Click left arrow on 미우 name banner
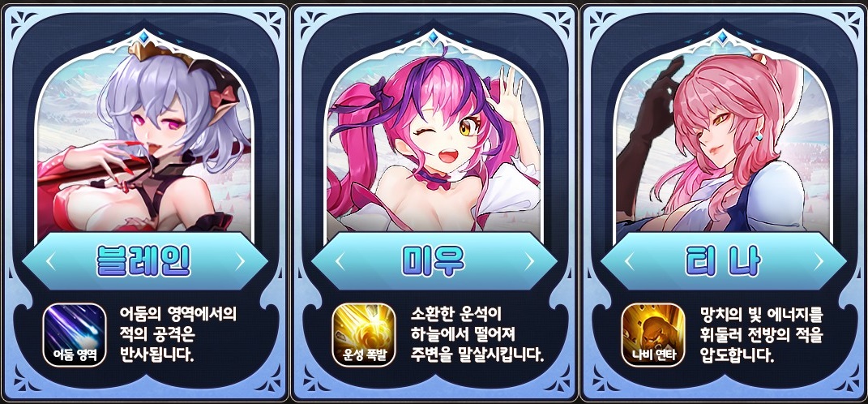 coord(340,261)
